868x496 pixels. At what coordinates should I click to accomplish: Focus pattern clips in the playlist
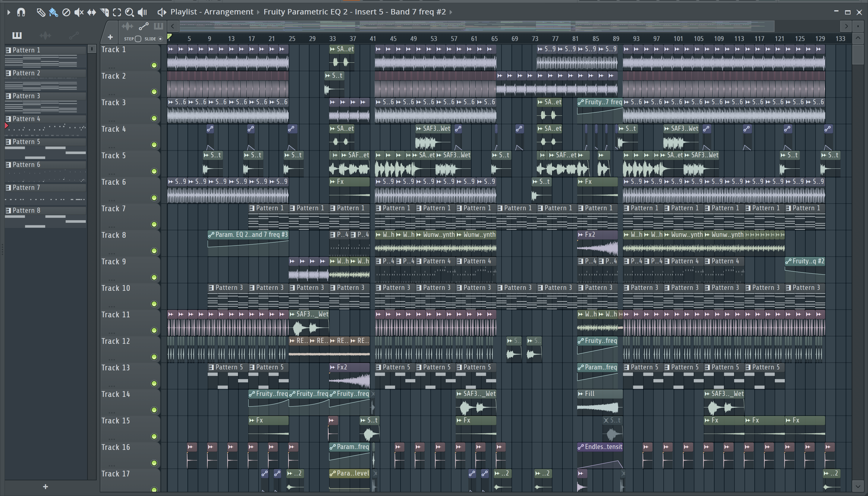pos(159,26)
